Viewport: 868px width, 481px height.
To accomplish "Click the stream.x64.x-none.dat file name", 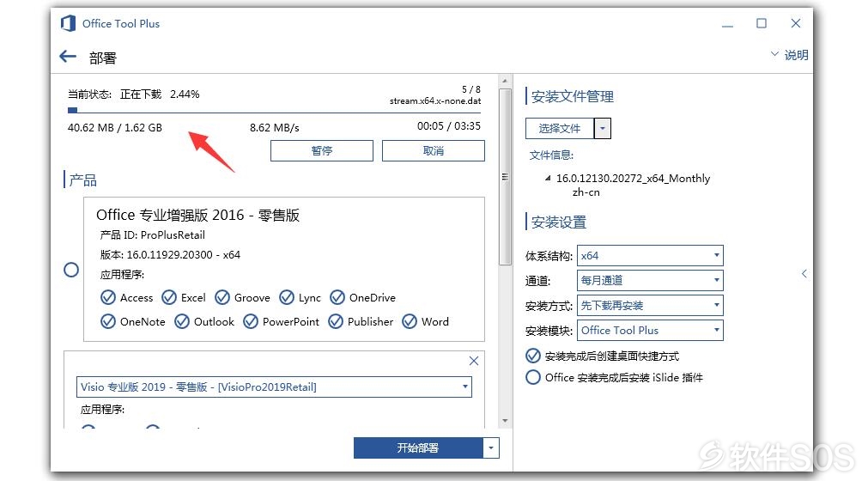I will tap(435, 100).
